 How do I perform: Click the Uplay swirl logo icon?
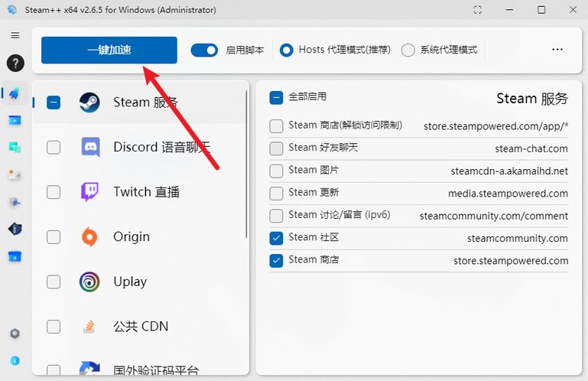pyautogui.click(x=89, y=282)
